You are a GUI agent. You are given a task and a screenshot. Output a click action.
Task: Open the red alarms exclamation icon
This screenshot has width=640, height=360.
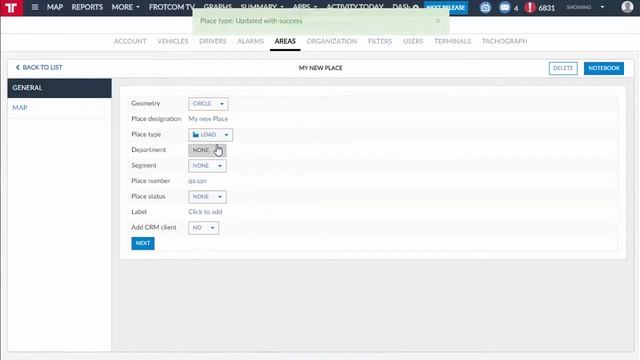coord(530,7)
